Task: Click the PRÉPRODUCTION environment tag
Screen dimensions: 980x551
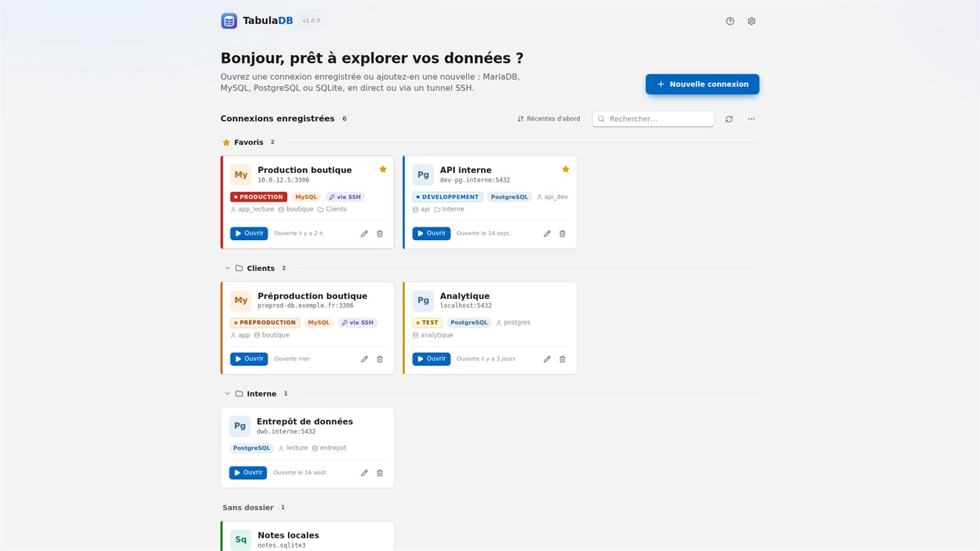Action: point(265,323)
